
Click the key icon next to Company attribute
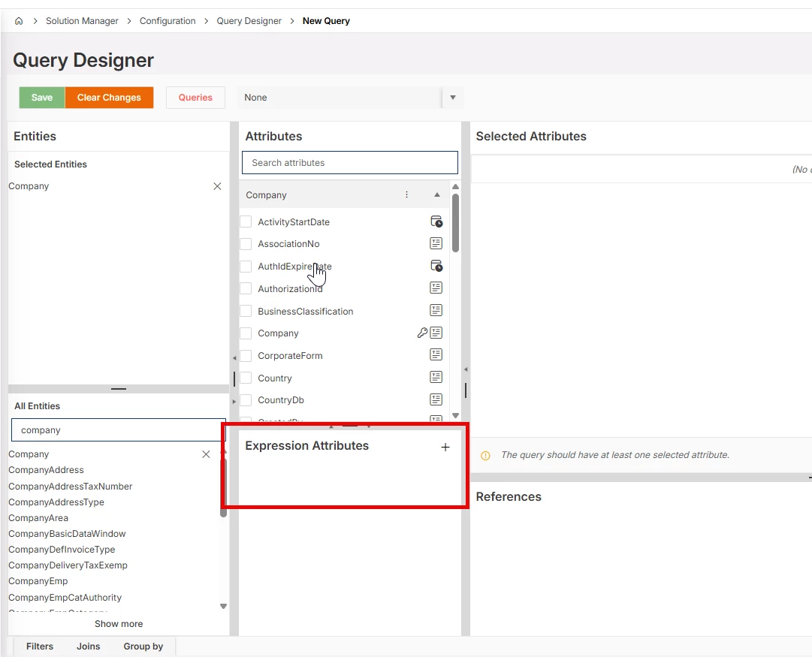[421, 333]
